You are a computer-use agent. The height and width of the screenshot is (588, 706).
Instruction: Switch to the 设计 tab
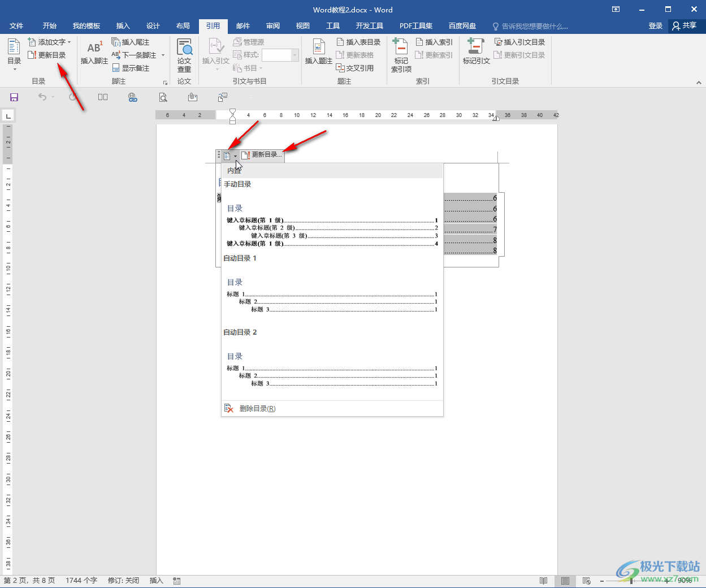pos(153,26)
